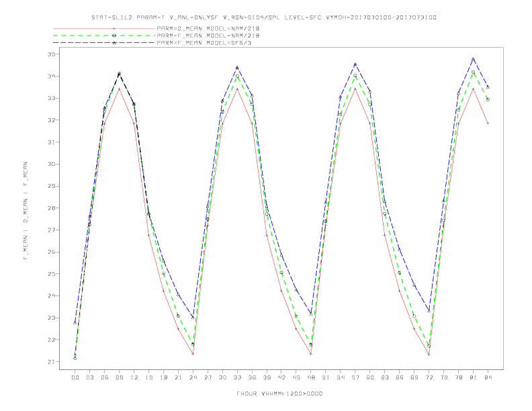Screen dimensions: 532x411
Task: Click y-axis tick value 26
Action: point(52,252)
